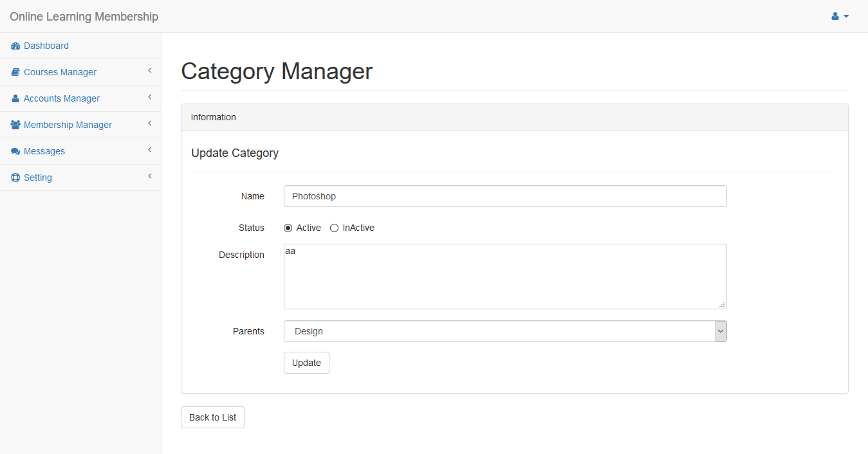868x454 pixels.
Task: Select the Active status radio button
Action: [x=288, y=228]
